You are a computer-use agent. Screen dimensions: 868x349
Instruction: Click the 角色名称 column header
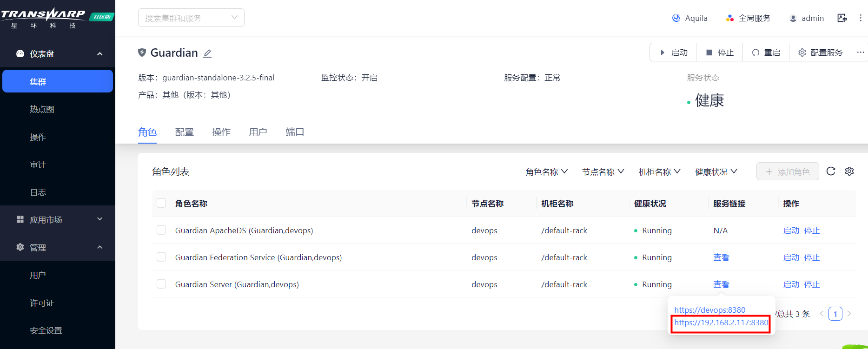coord(191,204)
